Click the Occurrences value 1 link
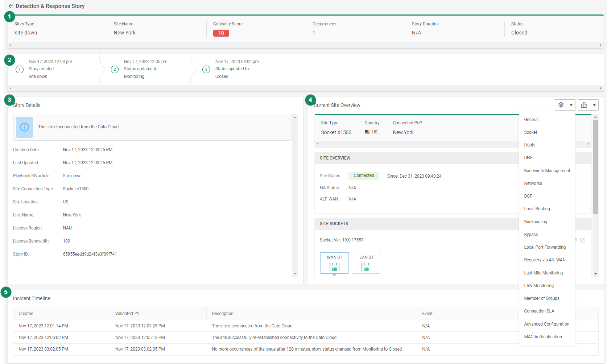 click(314, 33)
